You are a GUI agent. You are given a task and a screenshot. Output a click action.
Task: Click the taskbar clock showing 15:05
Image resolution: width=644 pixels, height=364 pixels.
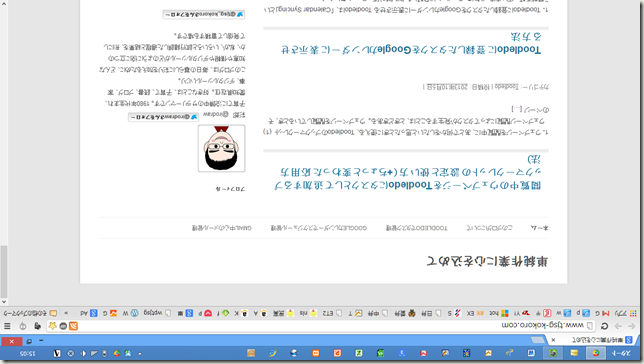27,353
